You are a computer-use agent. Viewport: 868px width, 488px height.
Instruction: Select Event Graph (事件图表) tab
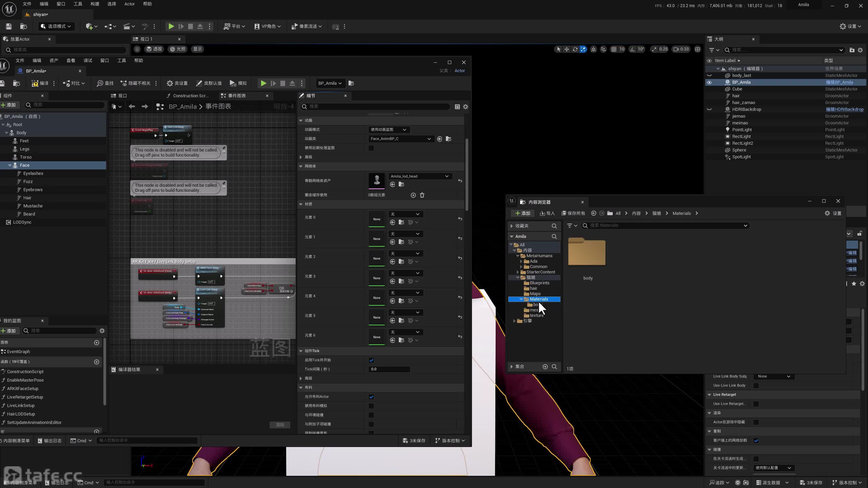(237, 96)
